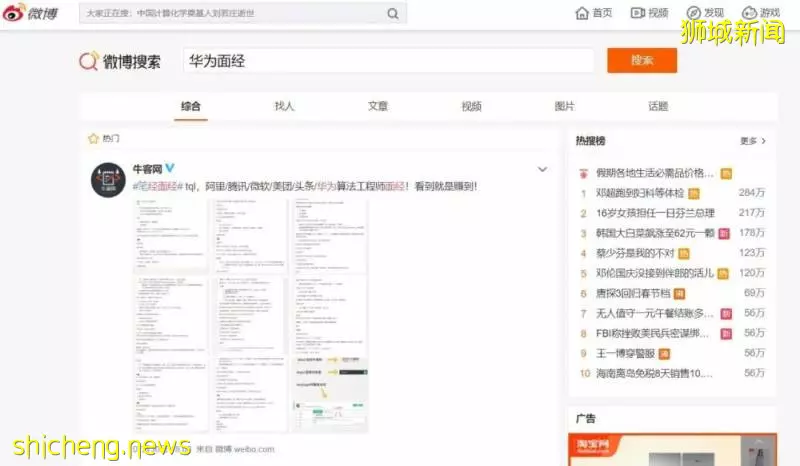Image resolution: width=800 pixels, height=466 pixels.
Task: Open hot search 蔡少芬是我的不对
Action: [635, 253]
